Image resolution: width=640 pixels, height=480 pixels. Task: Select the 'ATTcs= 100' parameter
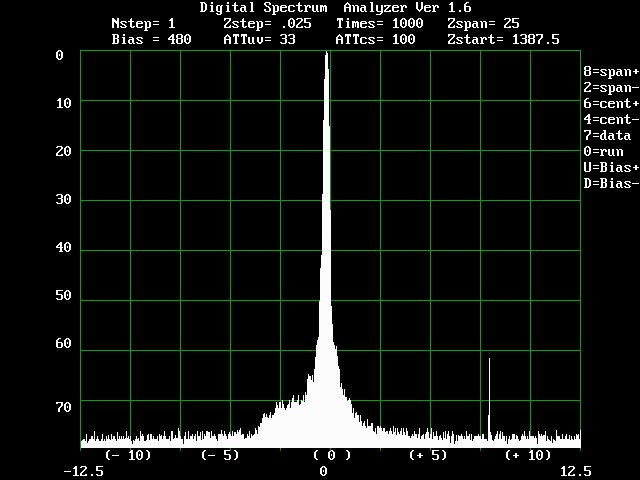tap(375, 40)
